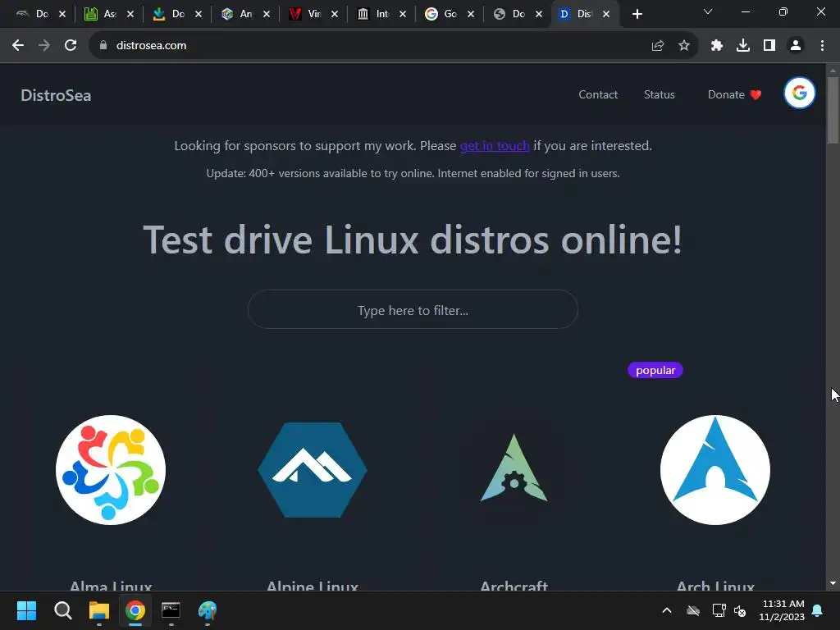840x630 pixels.
Task: Switch to the 'Int' browser tab
Action: (x=381, y=15)
